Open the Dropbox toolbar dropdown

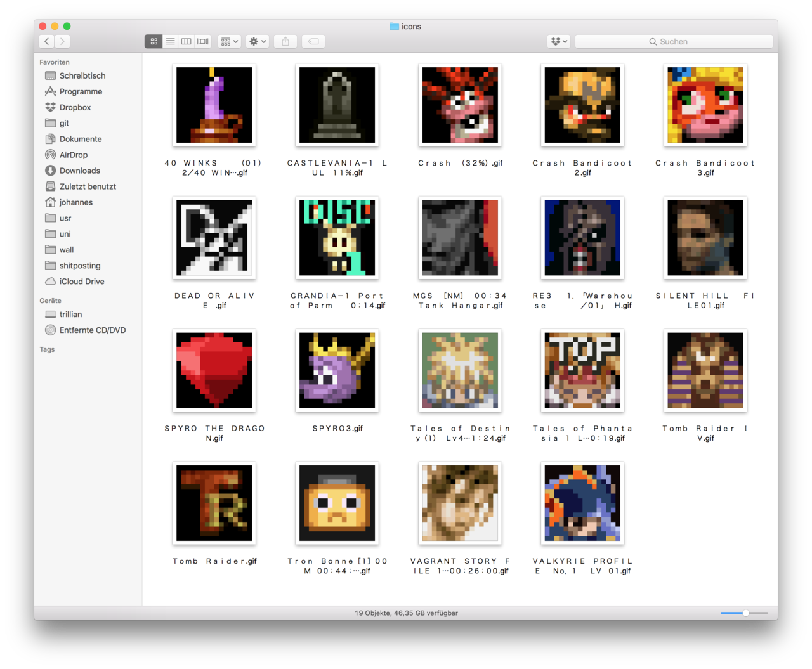click(x=558, y=41)
